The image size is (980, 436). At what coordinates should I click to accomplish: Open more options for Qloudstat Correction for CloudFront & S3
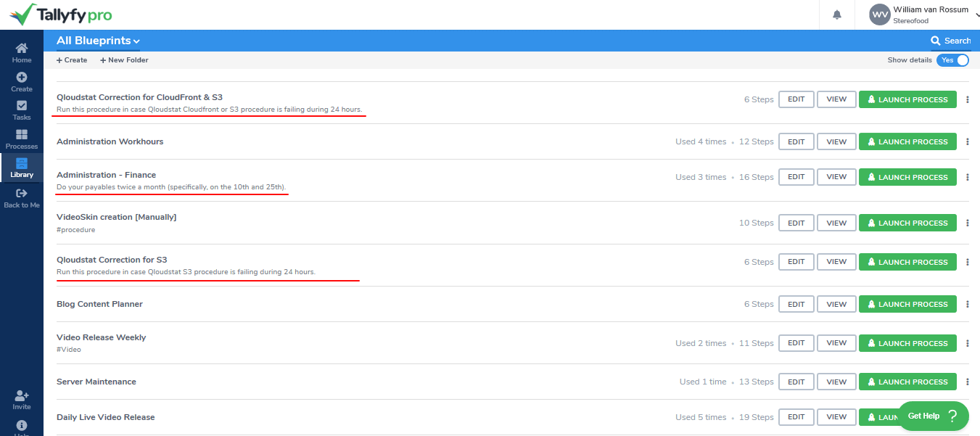pos(968,99)
